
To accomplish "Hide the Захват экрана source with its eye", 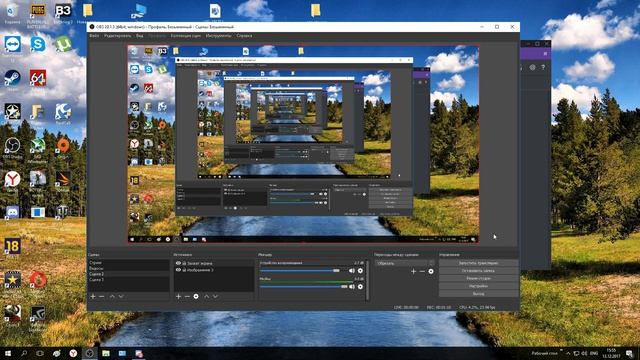I will click(x=178, y=263).
